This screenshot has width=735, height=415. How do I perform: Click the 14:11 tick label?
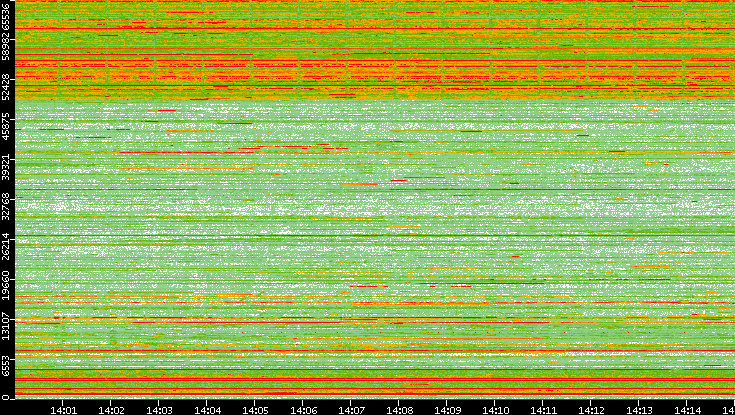[543, 410]
